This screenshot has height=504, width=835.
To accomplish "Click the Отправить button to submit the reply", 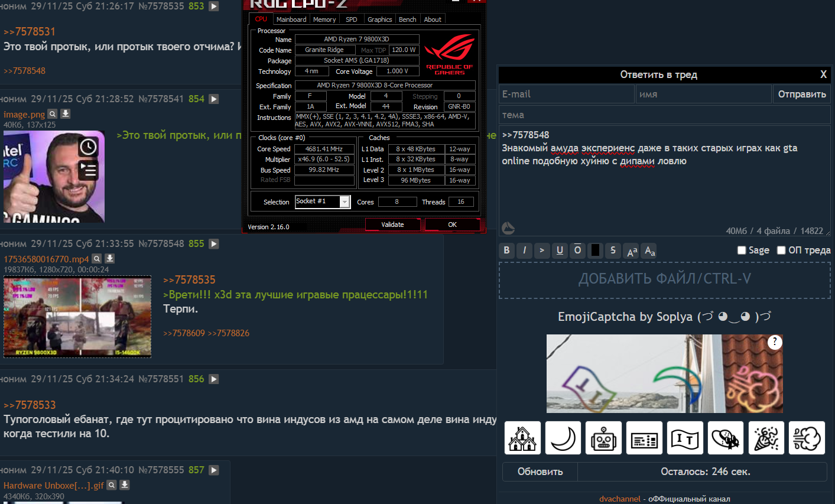I will coord(802,94).
